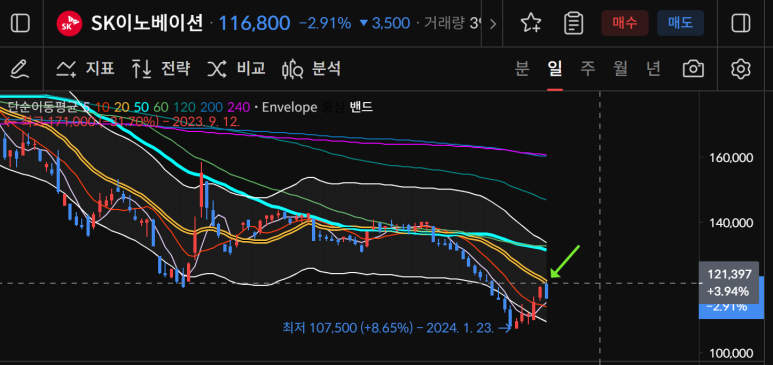Toggle the right sidebar panel icon
This screenshot has height=365, width=773.
[x=740, y=23]
